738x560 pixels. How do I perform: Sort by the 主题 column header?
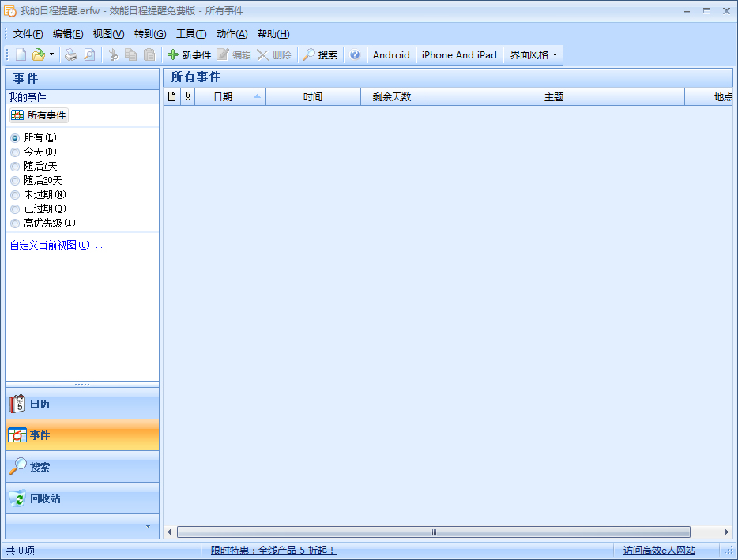(x=554, y=97)
